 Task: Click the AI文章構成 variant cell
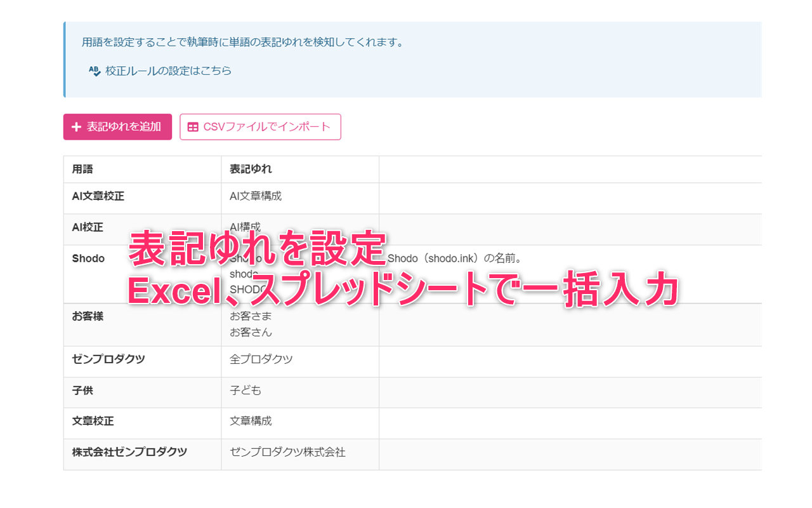pos(300,198)
